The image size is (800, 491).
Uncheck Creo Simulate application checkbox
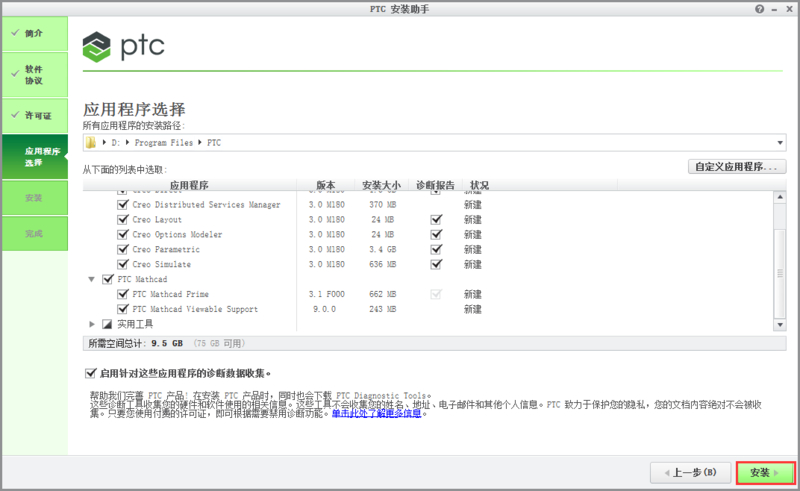[x=123, y=264]
